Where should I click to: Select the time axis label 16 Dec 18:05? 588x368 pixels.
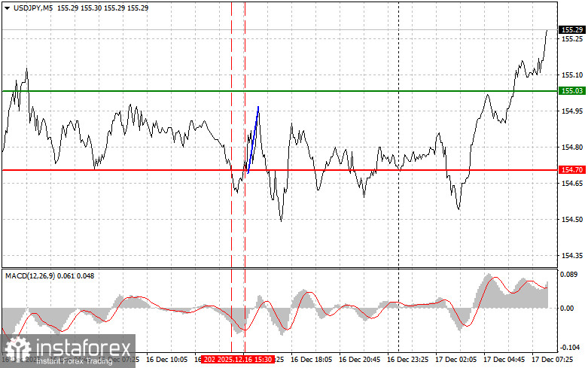[311, 360]
